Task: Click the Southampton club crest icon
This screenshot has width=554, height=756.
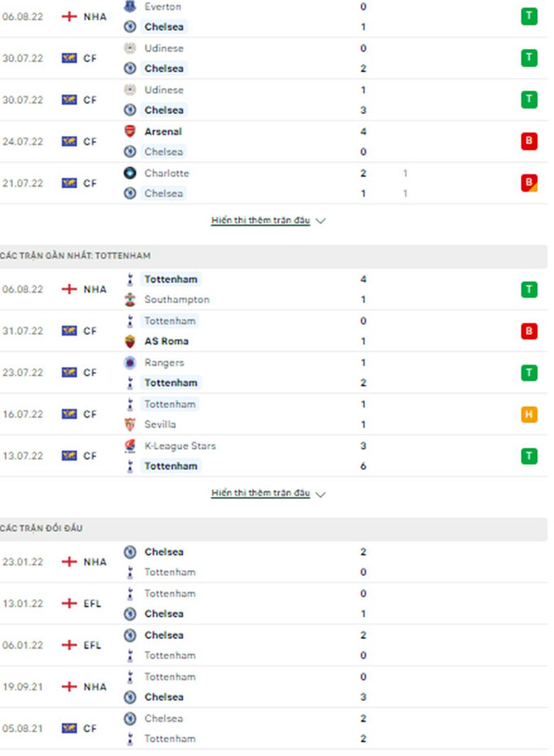Action: pos(129,300)
